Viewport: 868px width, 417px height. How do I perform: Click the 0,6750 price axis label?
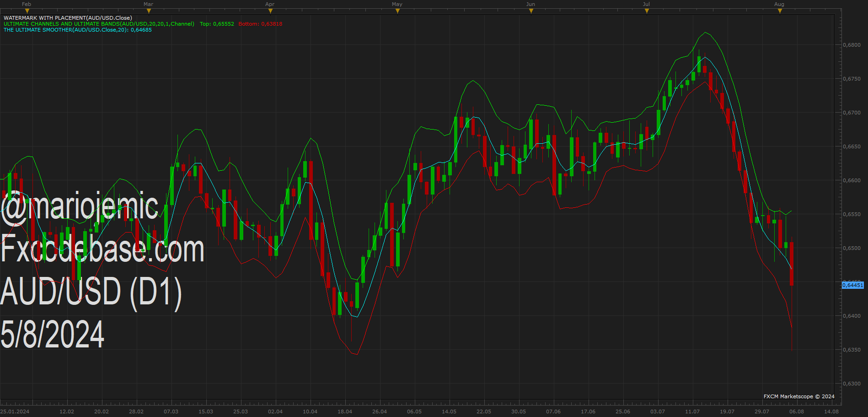[x=852, y=79]
